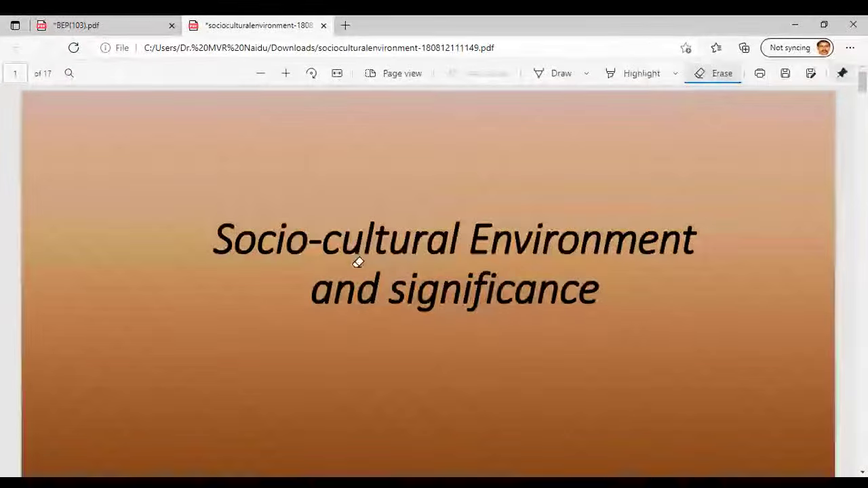Select the Highlight tool
The image size is (868, 488).
(x=633, y=73)
